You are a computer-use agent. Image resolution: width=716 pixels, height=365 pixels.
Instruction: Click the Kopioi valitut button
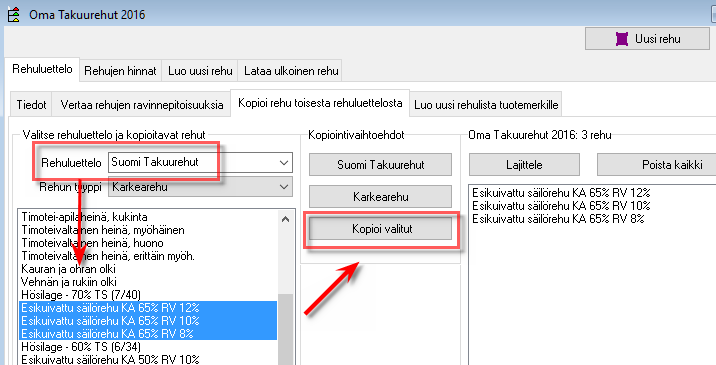click(x=380, y=229)
